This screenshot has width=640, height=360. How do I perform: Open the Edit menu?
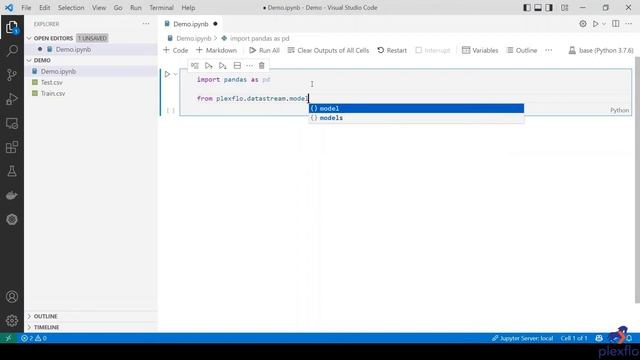(x=44, y=8)
